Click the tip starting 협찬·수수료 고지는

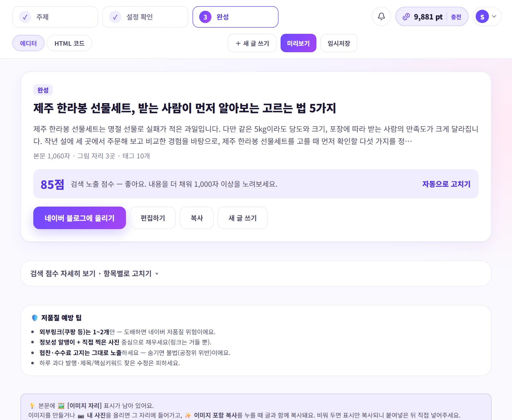[x=135, y=353]
